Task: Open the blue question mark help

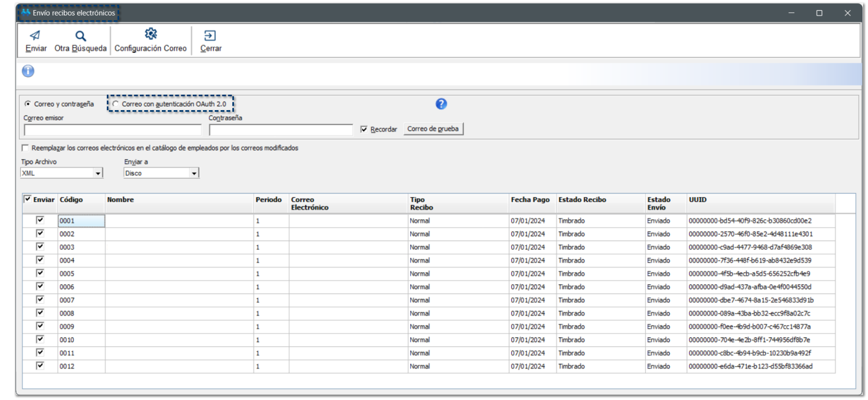Action: [441, 104]
